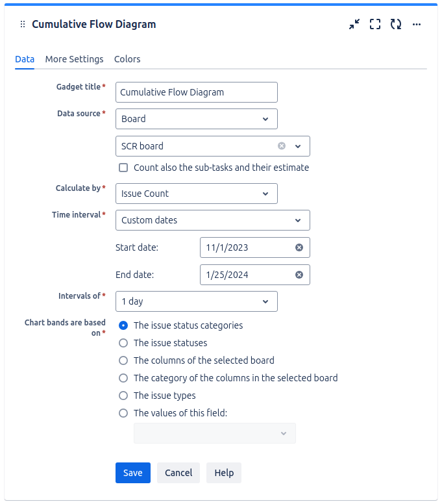The width and height of the screenshot is (442, 504).
Task: Refresh the Cumulative Flow Diagram gadget
Action: 396,25
